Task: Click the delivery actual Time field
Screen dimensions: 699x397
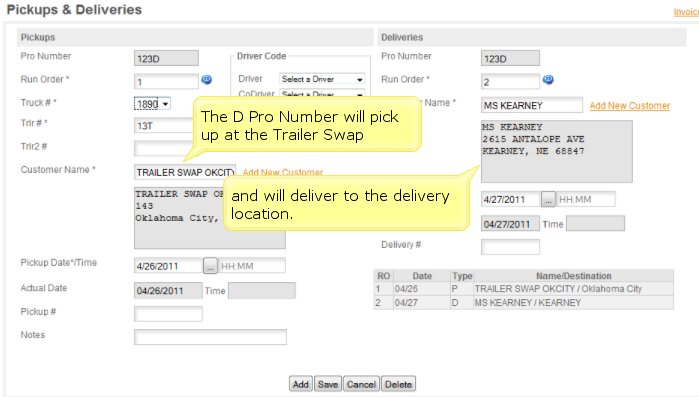Action: (x=595, y=224)
